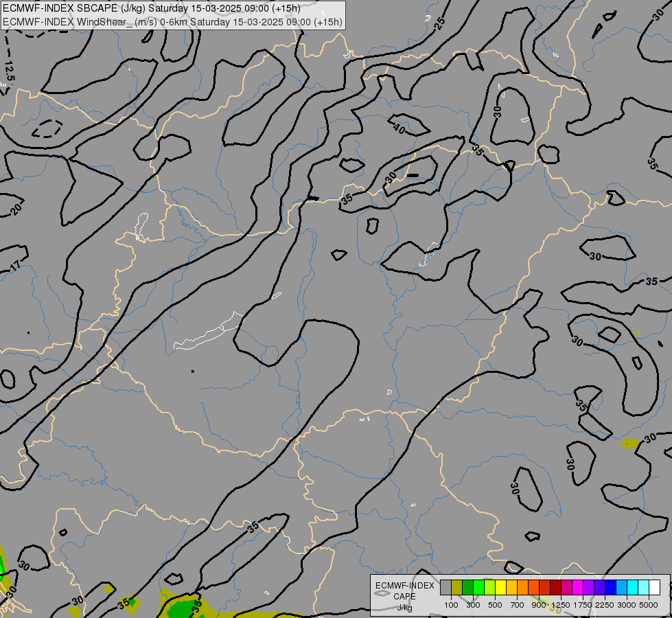Choose the cyan swatch right of the 3000 tick
Image resolution: width=672 pixels, height=618 pixels.
pyautogui.click(x=633, y=587)
